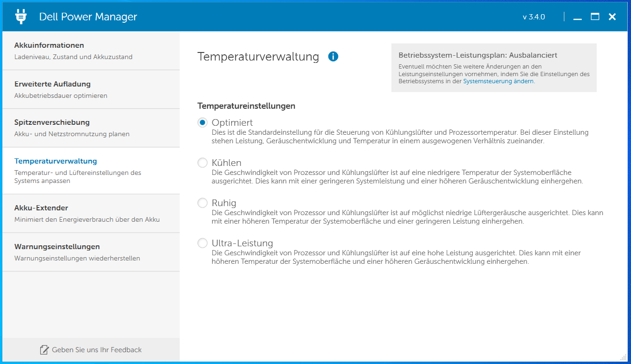The width and height of the screenshot is (631, 364).
Task: Click the Dell Power Manager plug logo
Action: click(21, 17)
